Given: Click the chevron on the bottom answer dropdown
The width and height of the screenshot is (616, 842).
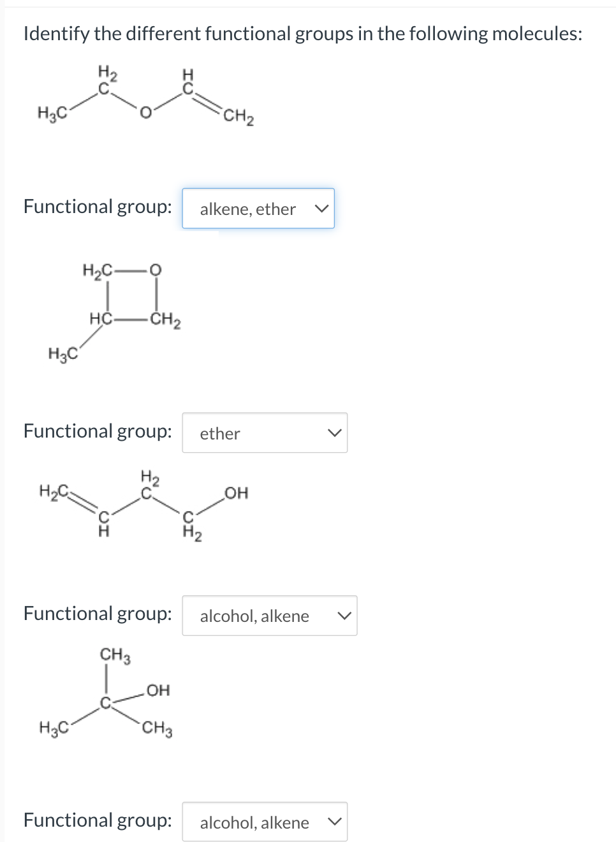Looking at the screenshot, I should pyautogui.click(x=335, y=822).
